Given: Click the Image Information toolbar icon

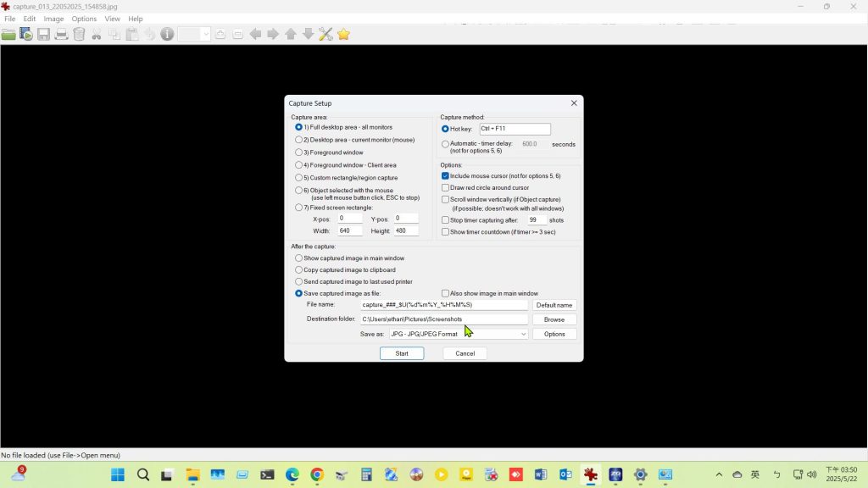Looking at the screenshot, I should point(167,35).
